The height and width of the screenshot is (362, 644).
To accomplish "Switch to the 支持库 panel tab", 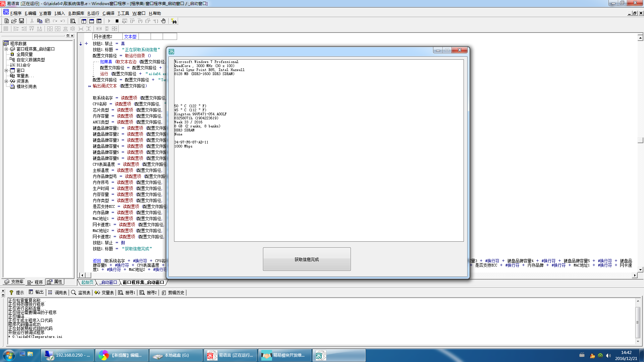I will 14,282.
